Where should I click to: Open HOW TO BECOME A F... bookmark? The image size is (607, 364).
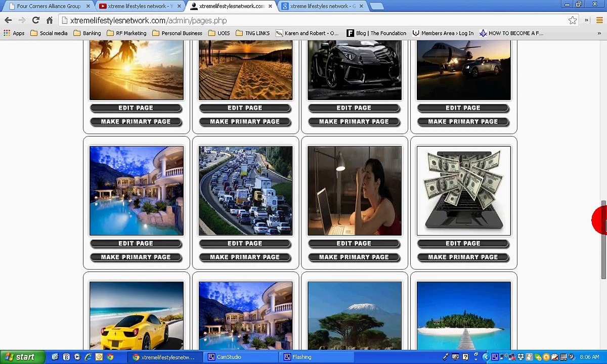[x=511, y=33]
